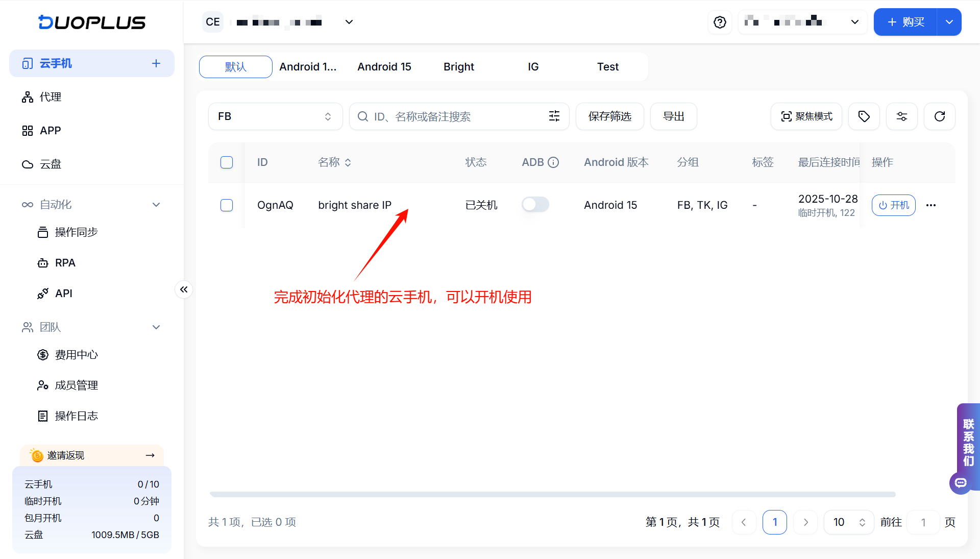
Task: Open column settings sliders icon
Action: [902, 116]
